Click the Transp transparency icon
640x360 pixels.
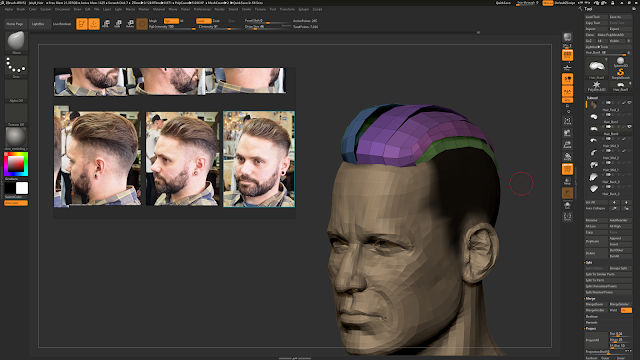click(567, 181)
